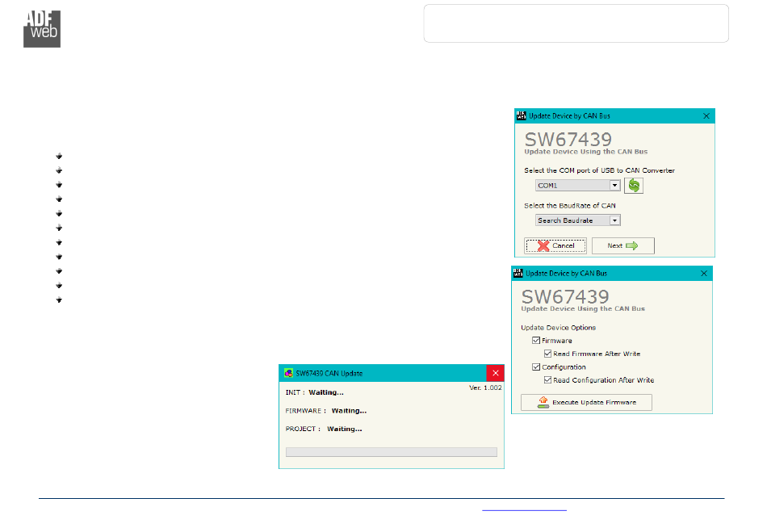Toggle the Firmware checkbox
This screenshot has height=532, width=767.
point(536,341)
